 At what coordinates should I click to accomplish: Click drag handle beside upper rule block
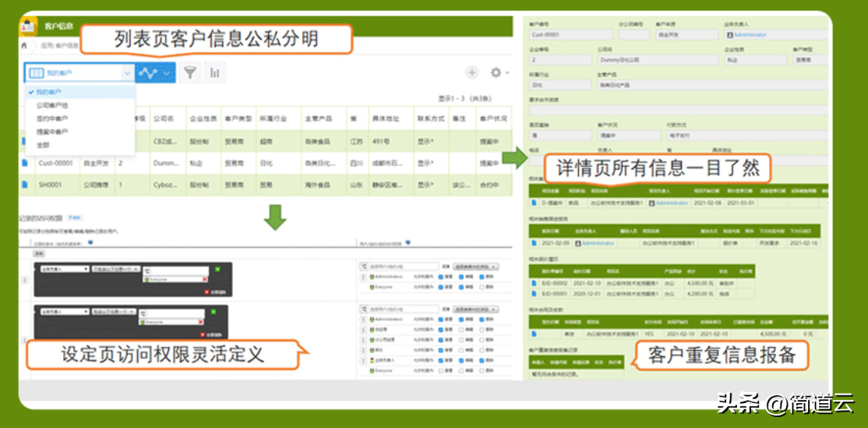pyautogui.click(x=24, y=280)
